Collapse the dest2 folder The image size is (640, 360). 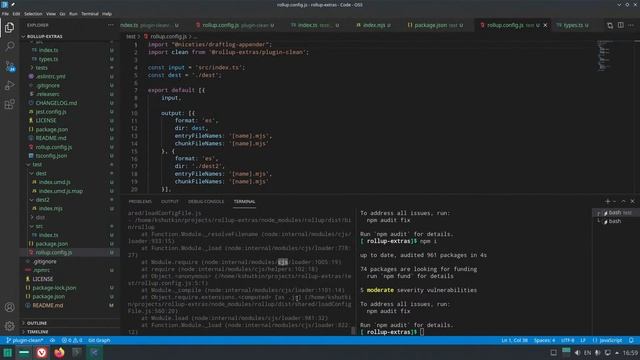(42, 200)
